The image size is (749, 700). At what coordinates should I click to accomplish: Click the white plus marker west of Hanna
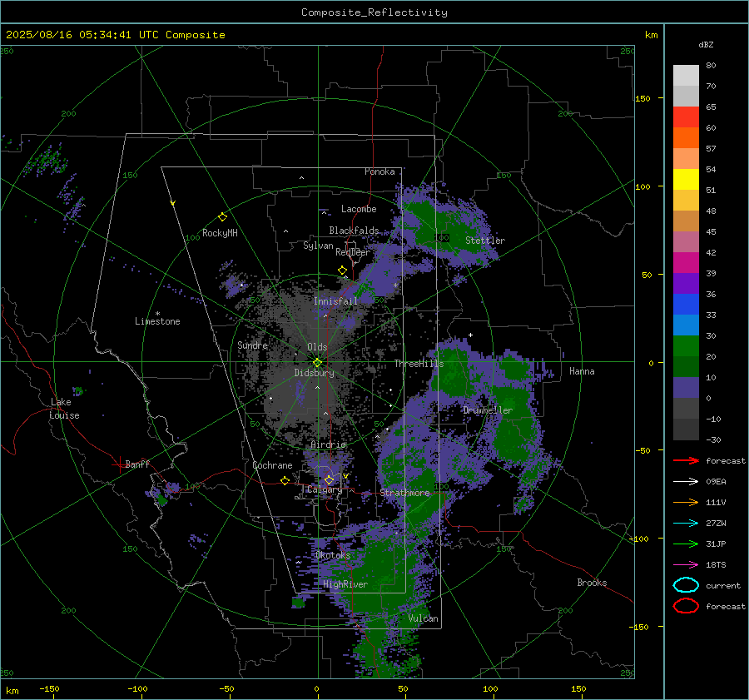tap(470, 335)
